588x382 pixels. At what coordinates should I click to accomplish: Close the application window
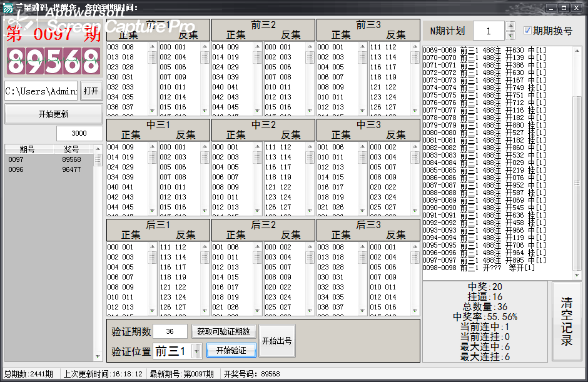[x=576, y=8]
